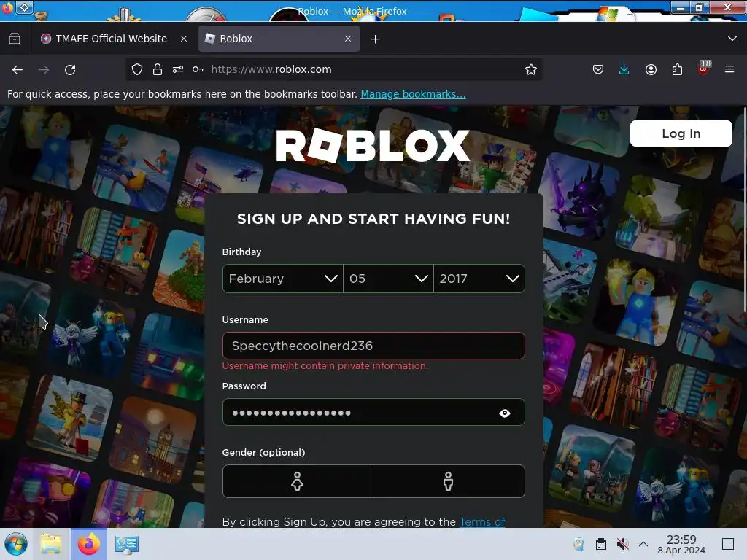Close the TMAFE Official Website tab
This screenshot has width=747, height=560.
pyautogui.click(x=183, y=39)
